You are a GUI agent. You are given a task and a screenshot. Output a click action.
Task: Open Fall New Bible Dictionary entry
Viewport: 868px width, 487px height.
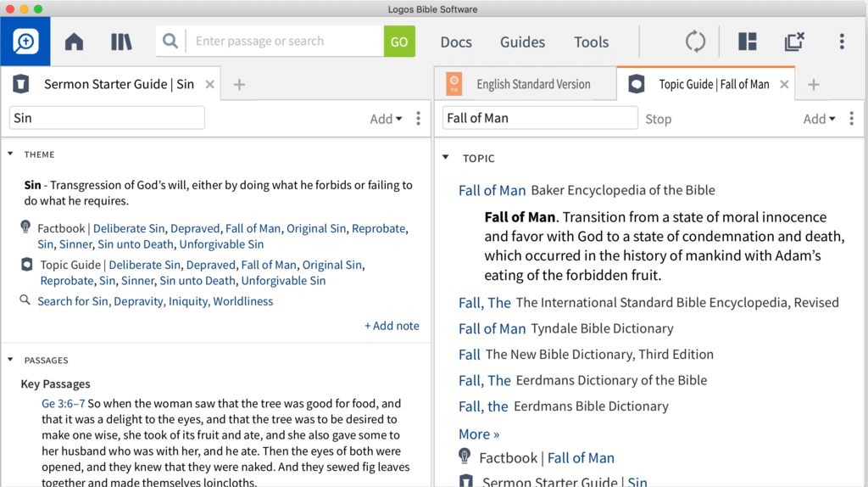pos(470,355)
